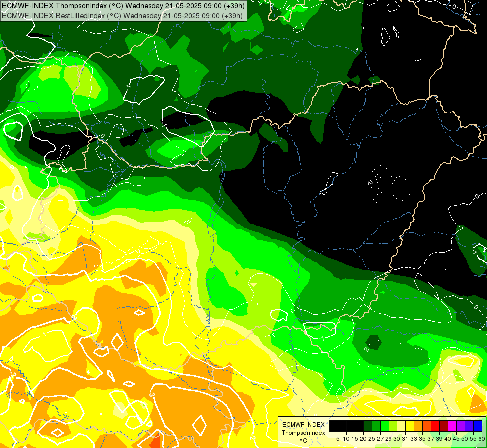Click the legend tick value 27
487x448 pixels.
click(x=380, y=439)
